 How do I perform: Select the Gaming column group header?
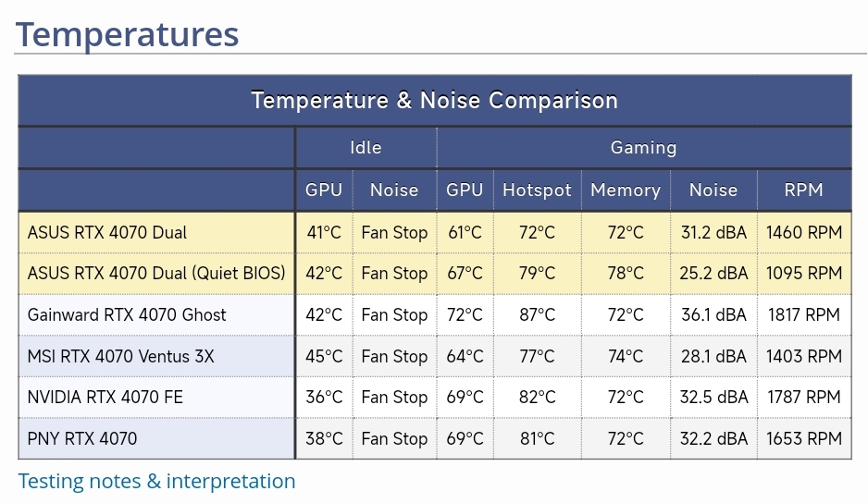tap(643, 147)
